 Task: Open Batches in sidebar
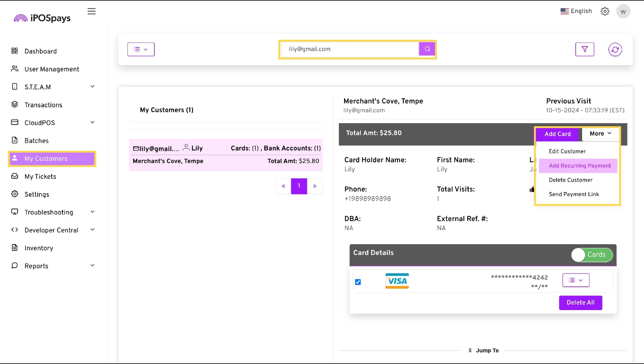pyautogui.click(x=36, y=141)
